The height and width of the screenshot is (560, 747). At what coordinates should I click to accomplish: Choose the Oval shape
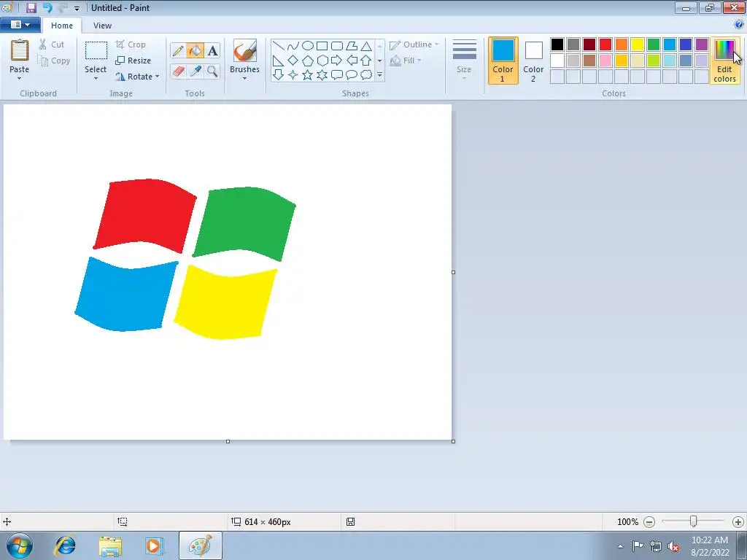coord(308,46)
